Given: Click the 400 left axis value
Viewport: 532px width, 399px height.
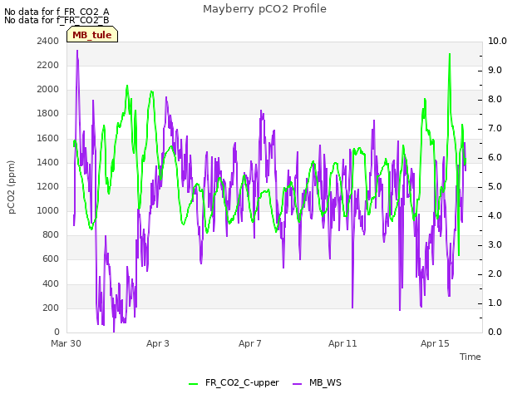Looking at the screenshot, I should (51, 283).
